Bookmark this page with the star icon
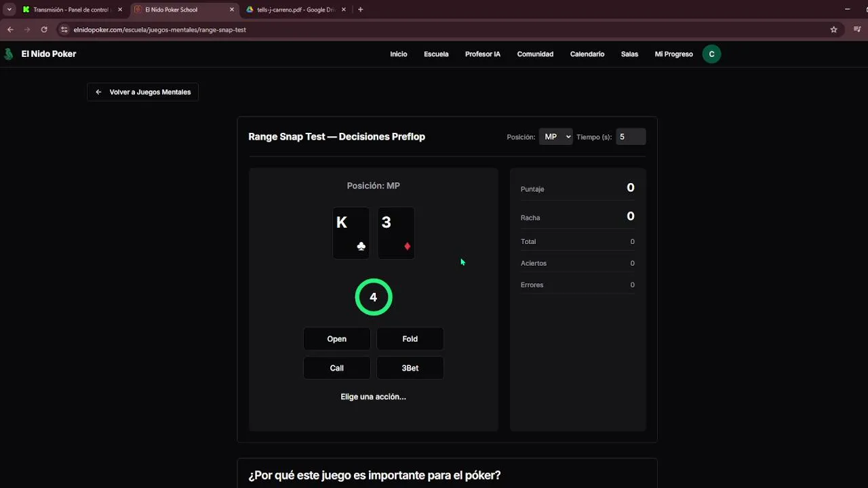Image resolution: width=868 pixels, height=488 pixels. [x=834, y=30]
